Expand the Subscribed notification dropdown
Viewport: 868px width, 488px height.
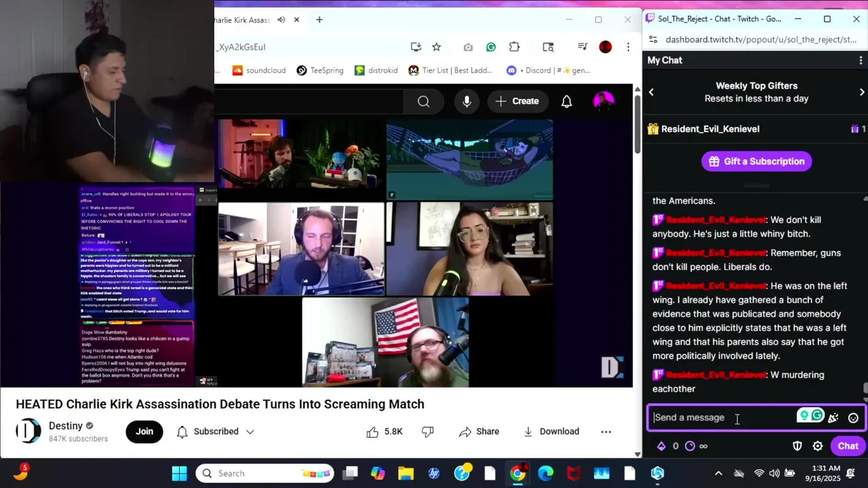click(215, 432)
